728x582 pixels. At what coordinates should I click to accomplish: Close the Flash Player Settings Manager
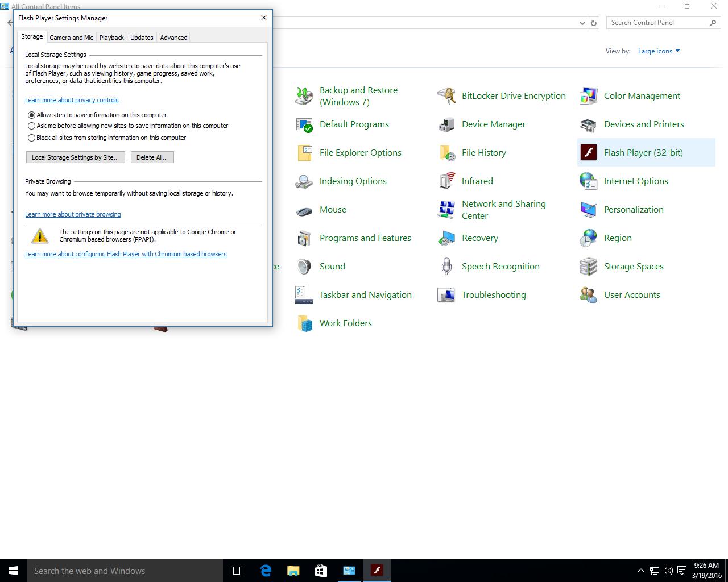coord(264,18)
